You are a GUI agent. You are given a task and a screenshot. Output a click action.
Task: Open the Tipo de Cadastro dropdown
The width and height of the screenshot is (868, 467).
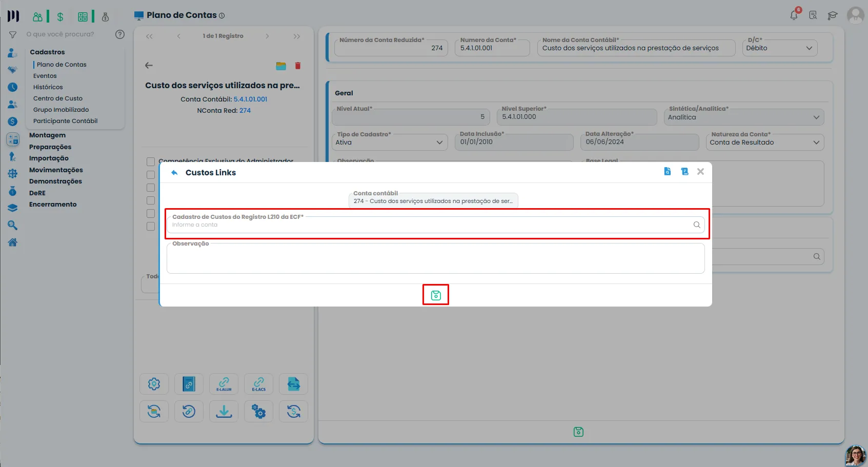390,143
